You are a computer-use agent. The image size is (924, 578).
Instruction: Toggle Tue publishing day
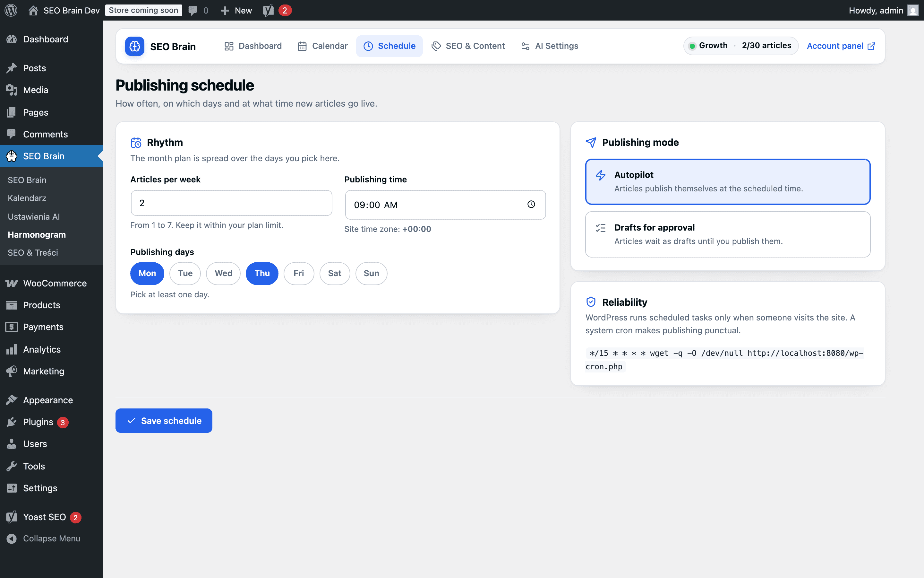coord(185,273)
